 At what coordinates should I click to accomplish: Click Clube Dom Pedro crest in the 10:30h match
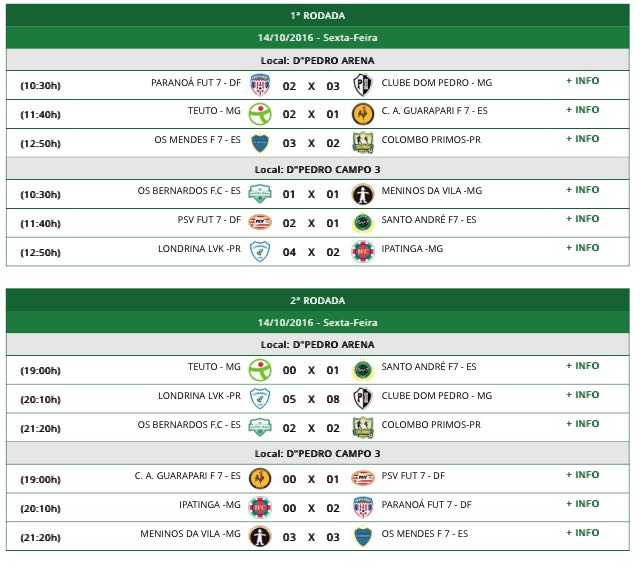[362, 85]
